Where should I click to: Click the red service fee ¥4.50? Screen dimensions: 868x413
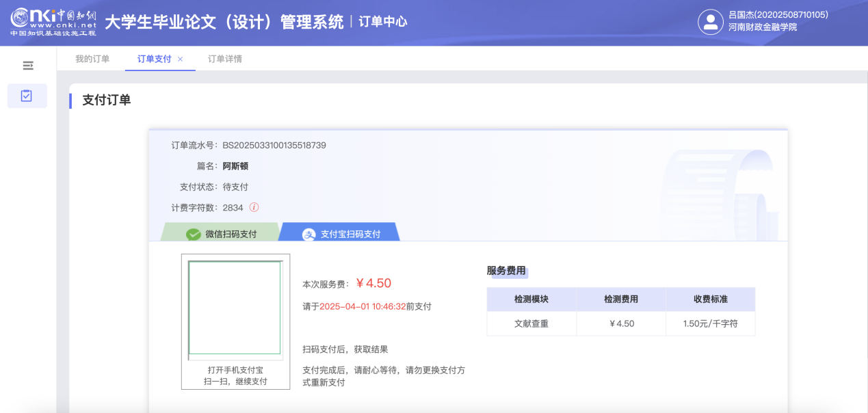[x=373, y=283]
